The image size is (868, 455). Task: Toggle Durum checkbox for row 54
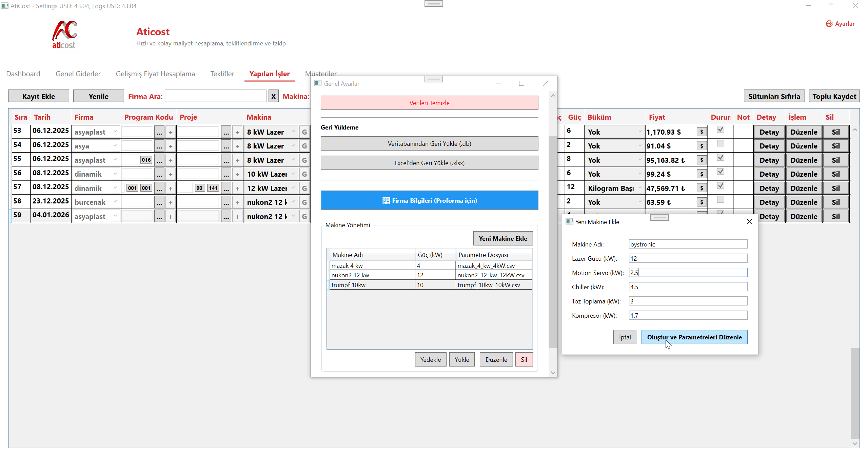pyautogui.click(x=721, y=144)
